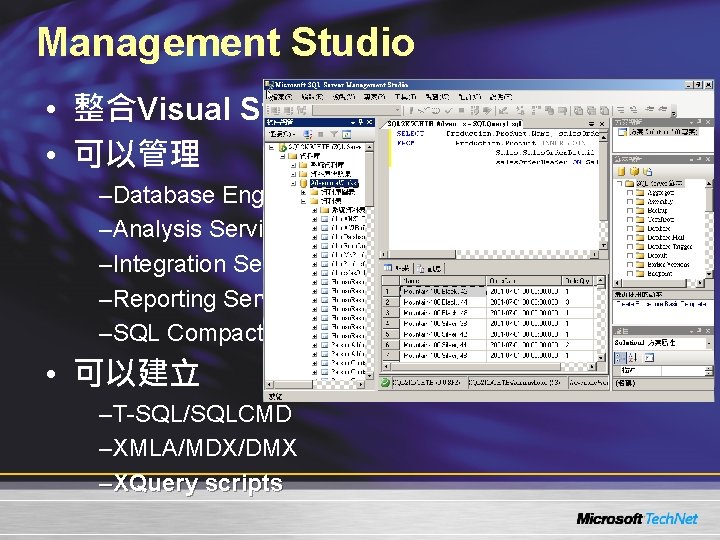Click the query editor scrollbar up arrow
Image resolution: width=720 pixels, height=540 pixels.
pos(604,137)
